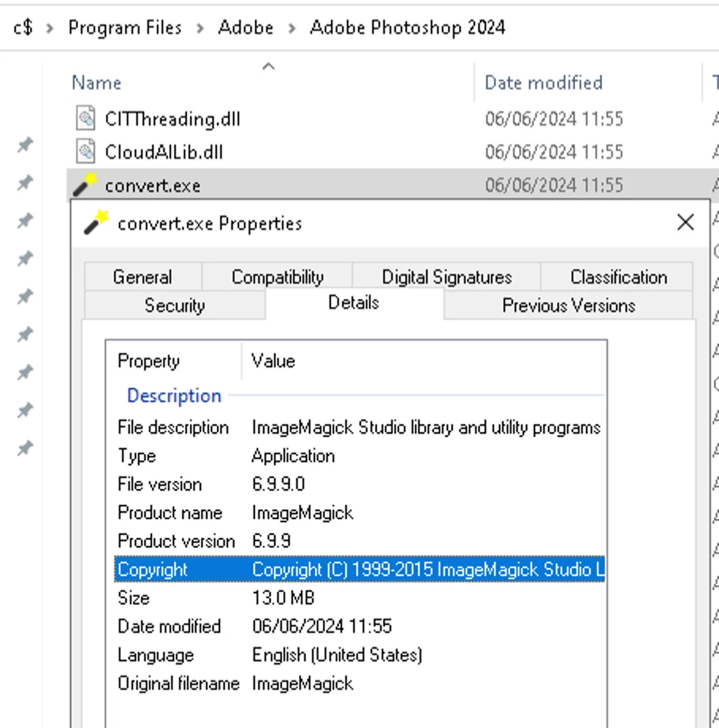Select the Details tab
This screenshot has height=728, width=719.
pyautogui.click(x=354, y=303)
